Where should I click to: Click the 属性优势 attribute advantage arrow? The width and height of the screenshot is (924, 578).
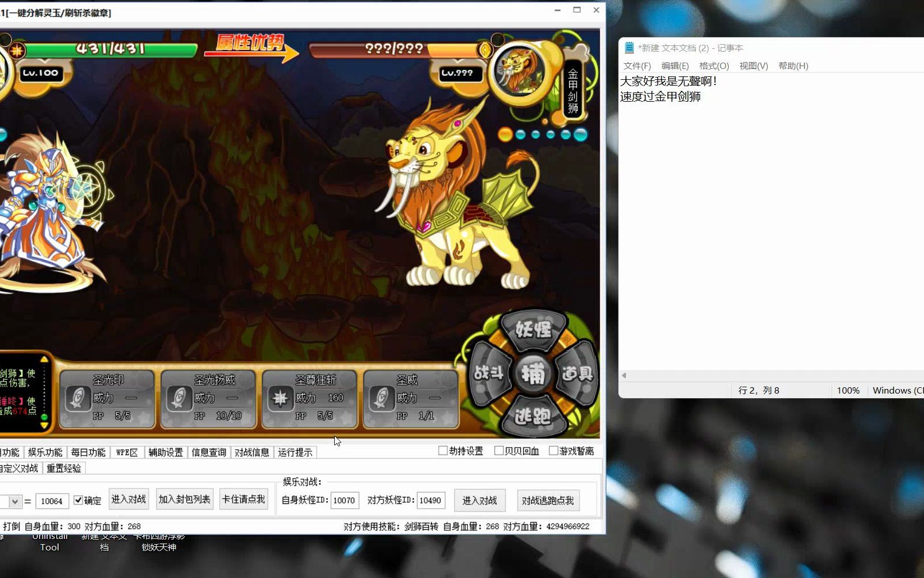point(252,47)
